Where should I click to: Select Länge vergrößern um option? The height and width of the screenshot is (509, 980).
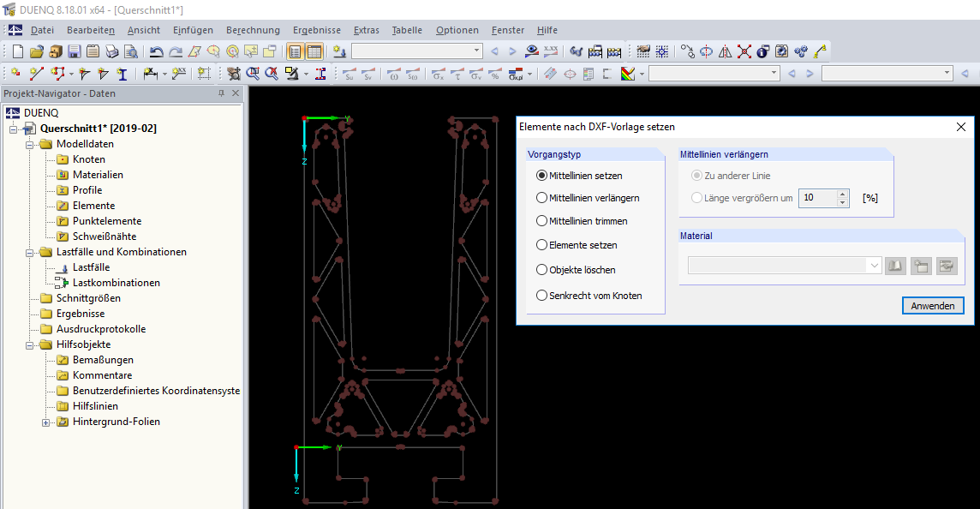point(742,198)
